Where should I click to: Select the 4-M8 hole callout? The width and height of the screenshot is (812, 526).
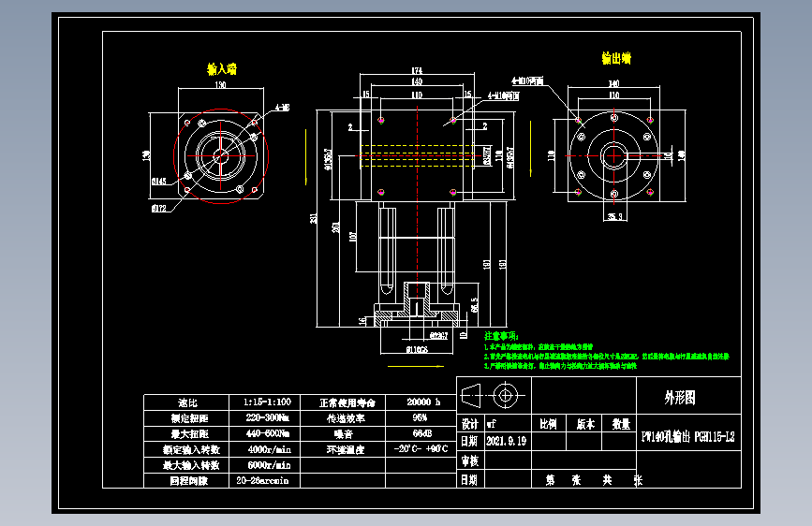point(282,108)
